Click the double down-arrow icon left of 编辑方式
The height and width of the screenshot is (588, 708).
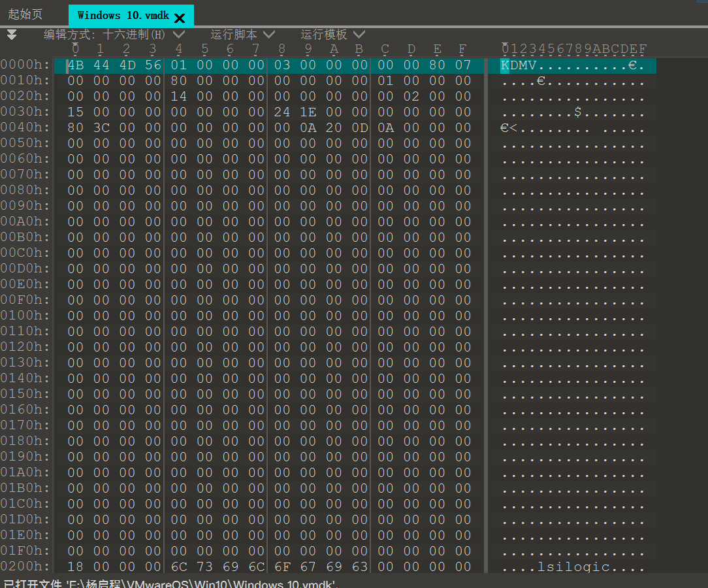tap(12, 35)
